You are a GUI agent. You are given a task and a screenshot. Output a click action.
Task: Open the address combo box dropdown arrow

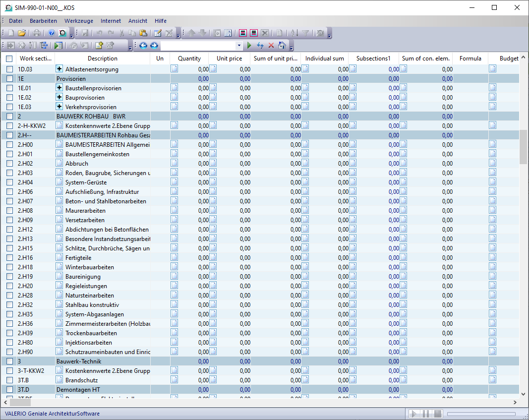point(239,46)
